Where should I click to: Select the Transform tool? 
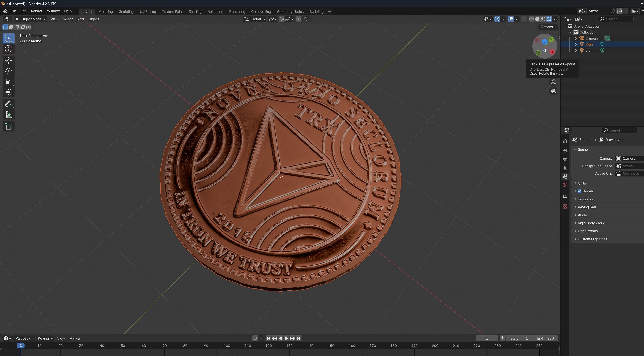(8, 92)
